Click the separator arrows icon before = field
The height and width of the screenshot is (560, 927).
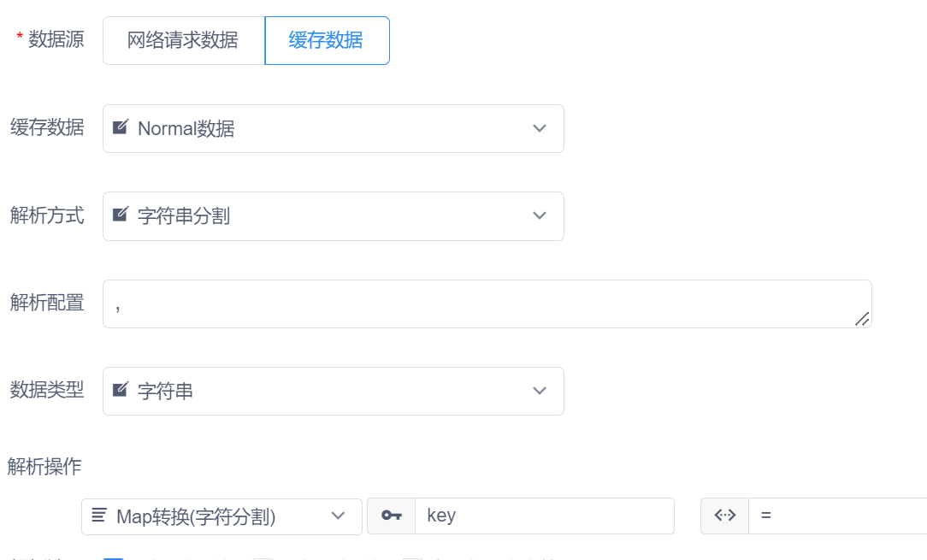click(724, 516)
